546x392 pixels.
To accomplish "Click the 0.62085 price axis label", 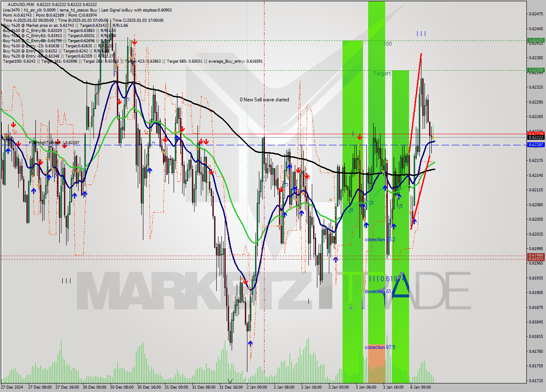I will click(536, 205).
